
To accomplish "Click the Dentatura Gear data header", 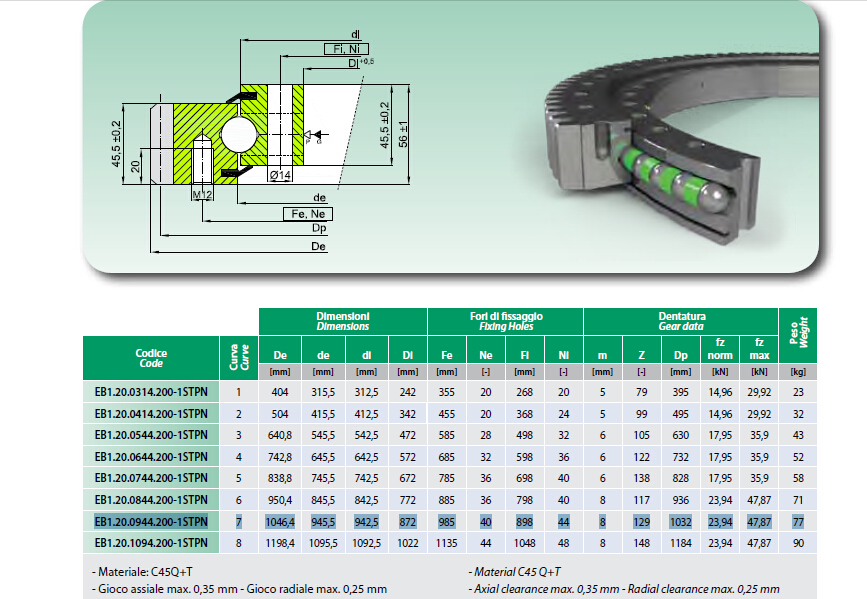I will pos(681,321).
